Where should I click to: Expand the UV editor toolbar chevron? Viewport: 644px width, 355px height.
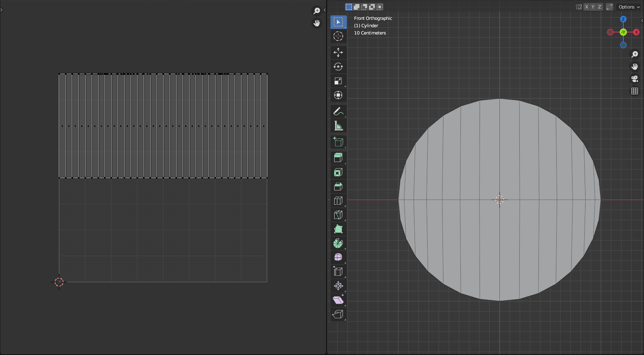point(2,10)
